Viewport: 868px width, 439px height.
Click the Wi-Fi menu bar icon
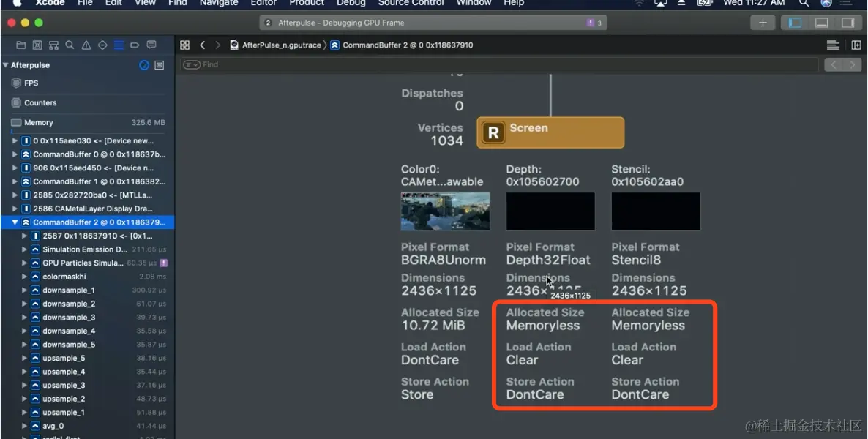[640, 4]
